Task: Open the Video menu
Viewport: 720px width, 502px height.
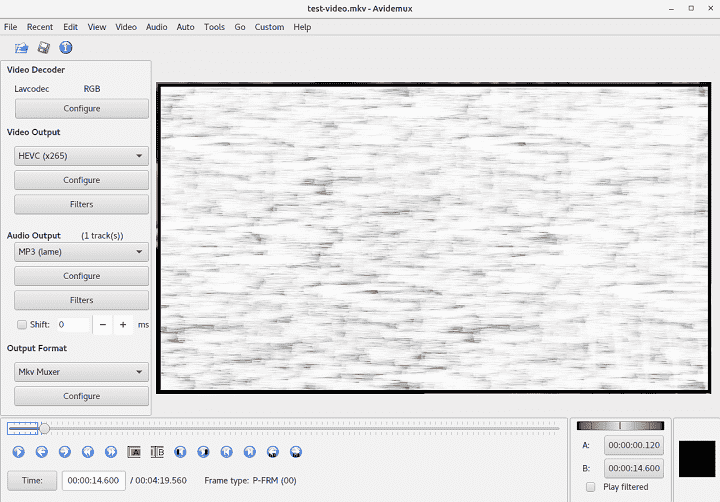Action: coord(126,27)
